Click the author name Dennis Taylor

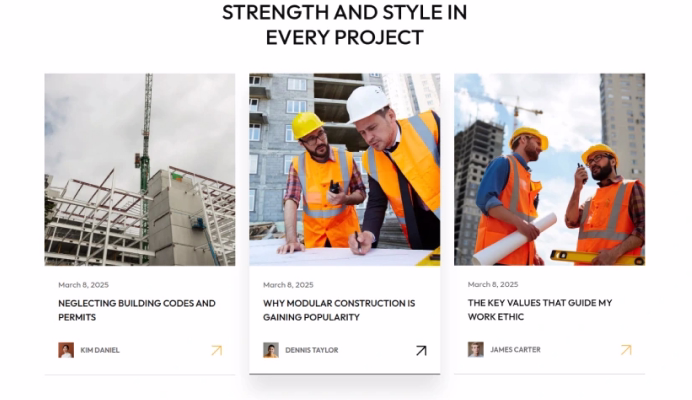click(312, 350)
